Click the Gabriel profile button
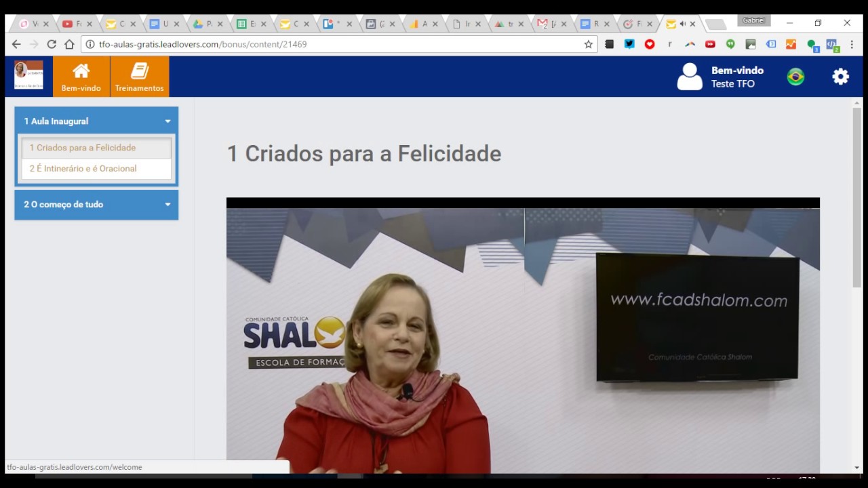 [754, 20]
